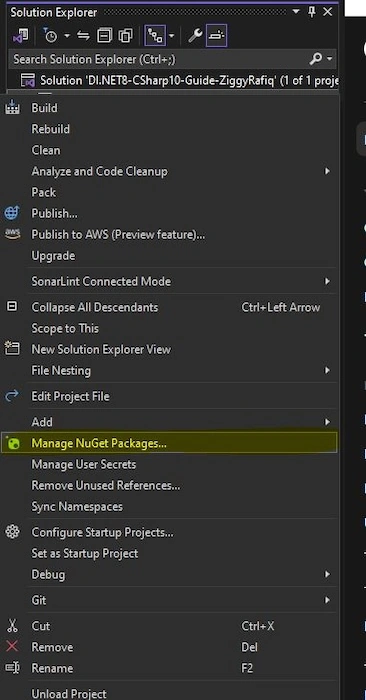Viewport: 366px width, 700px height.
Task: Click the globe Publish icon
Action: (x=12, y=213)
